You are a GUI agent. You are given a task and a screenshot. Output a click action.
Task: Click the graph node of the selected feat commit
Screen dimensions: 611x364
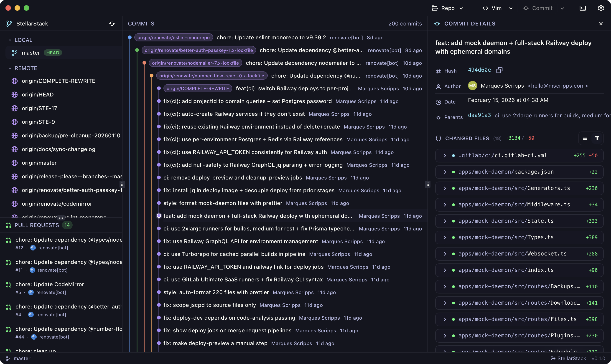159,216
